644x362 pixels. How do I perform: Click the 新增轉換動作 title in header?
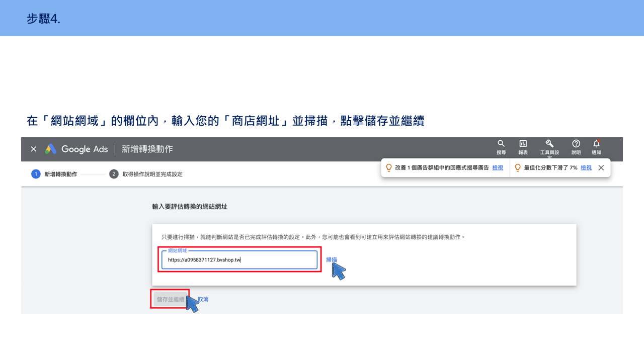[147, 149]
